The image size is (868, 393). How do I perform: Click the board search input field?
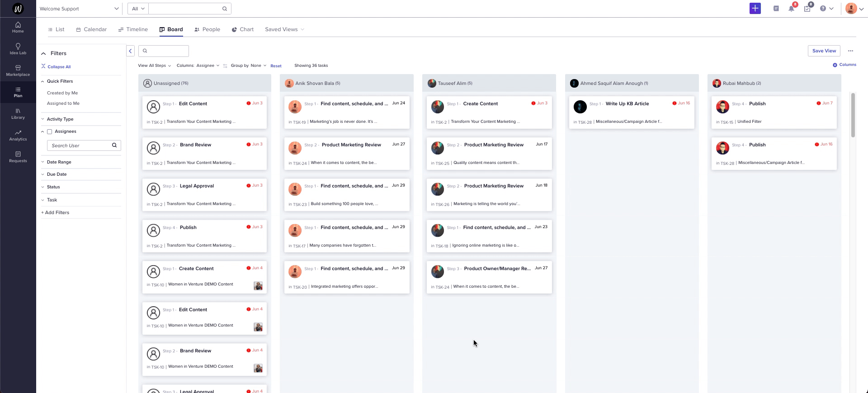(x=164, y=51)
